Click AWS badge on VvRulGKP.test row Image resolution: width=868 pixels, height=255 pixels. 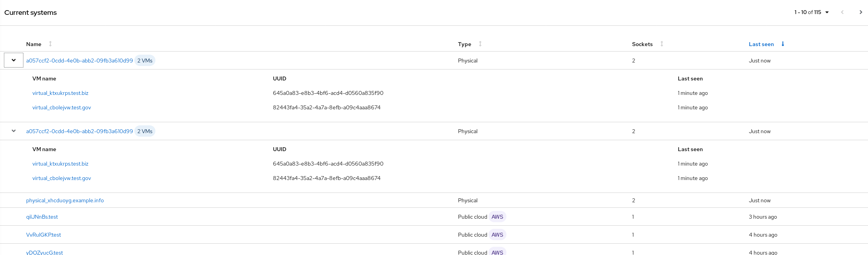pyautogui.click(x=497, y=235)
